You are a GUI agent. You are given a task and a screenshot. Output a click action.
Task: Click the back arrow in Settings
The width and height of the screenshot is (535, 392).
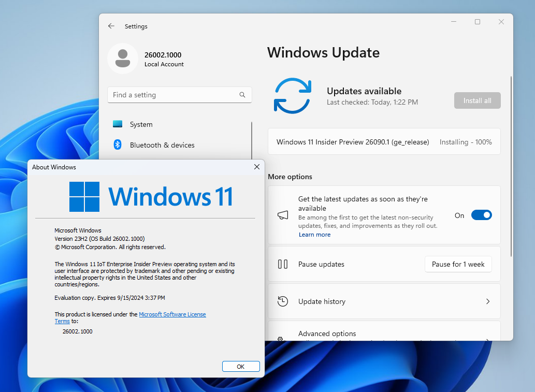111,26
